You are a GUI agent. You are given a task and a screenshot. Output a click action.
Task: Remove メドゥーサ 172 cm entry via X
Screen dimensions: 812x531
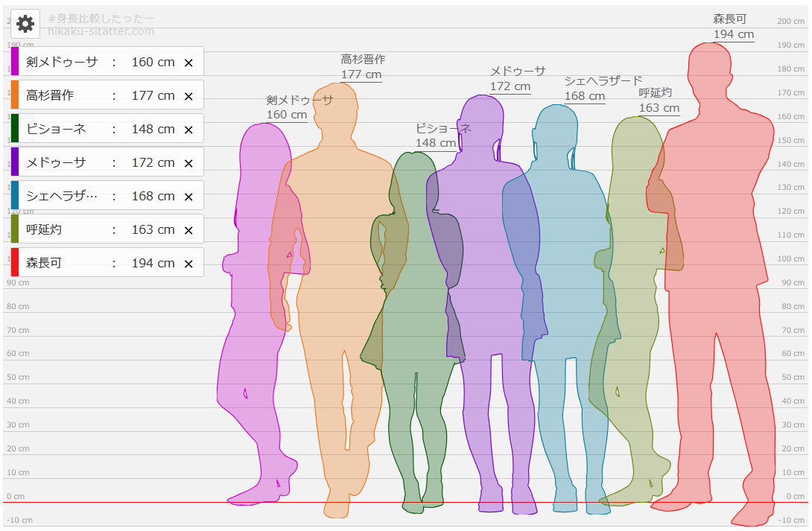click(x=188, y=163)
